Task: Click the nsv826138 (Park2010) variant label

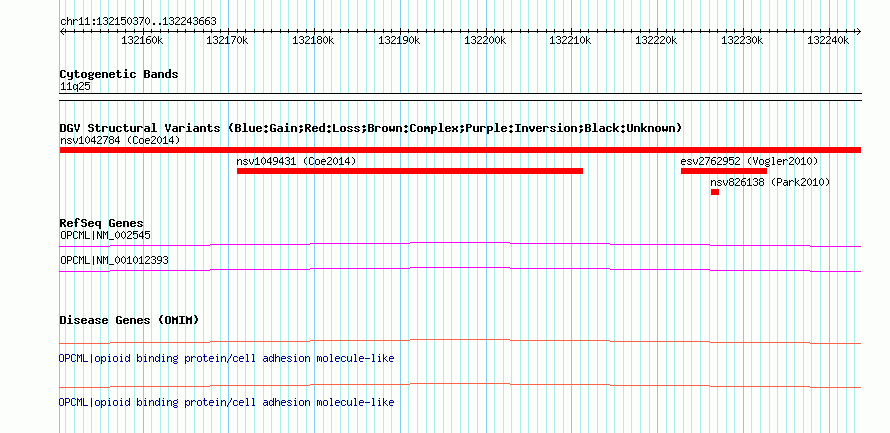Action: pos(770,182)
